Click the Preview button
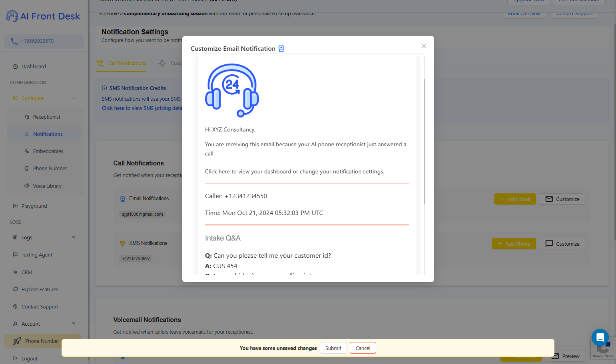 (x=566, y=356)
